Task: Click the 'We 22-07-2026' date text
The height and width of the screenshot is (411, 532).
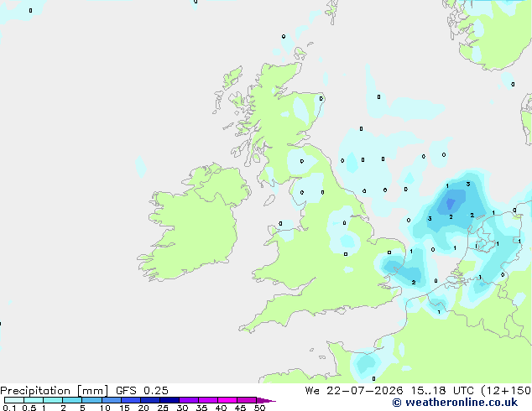Action: [354, 391]
